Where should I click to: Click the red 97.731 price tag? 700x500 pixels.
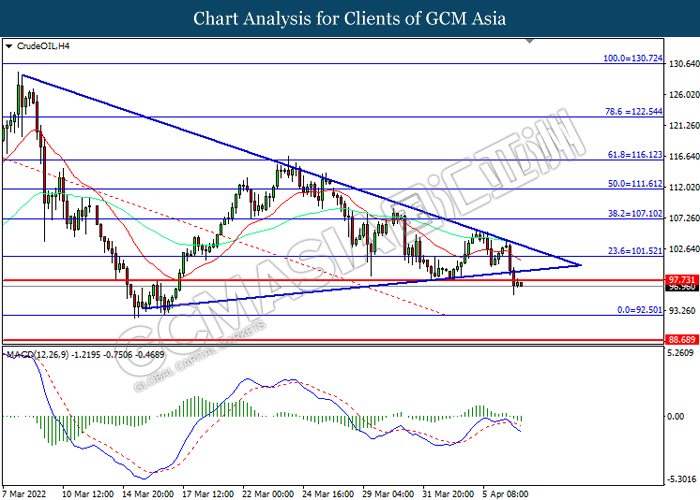pyautogui.click(x=682, y=280)
